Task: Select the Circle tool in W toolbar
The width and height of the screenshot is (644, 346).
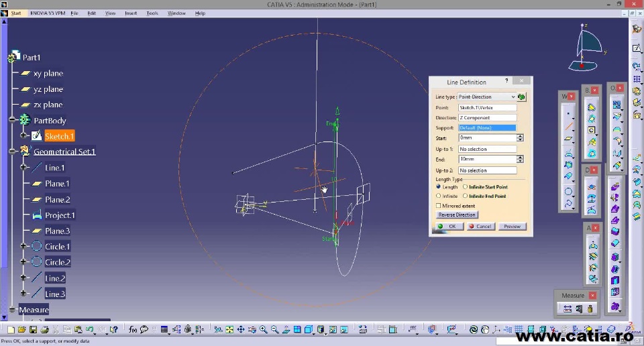Action: (568, 191)
